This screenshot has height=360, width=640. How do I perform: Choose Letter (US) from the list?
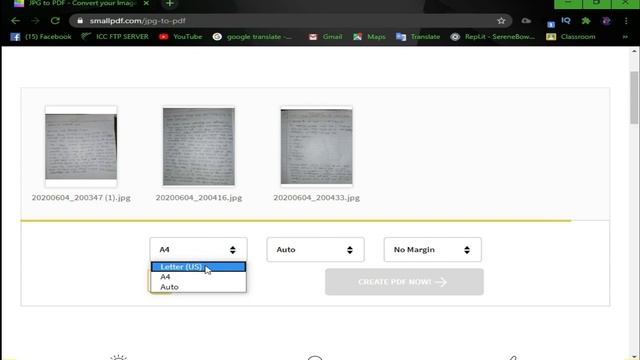point(198,267)
